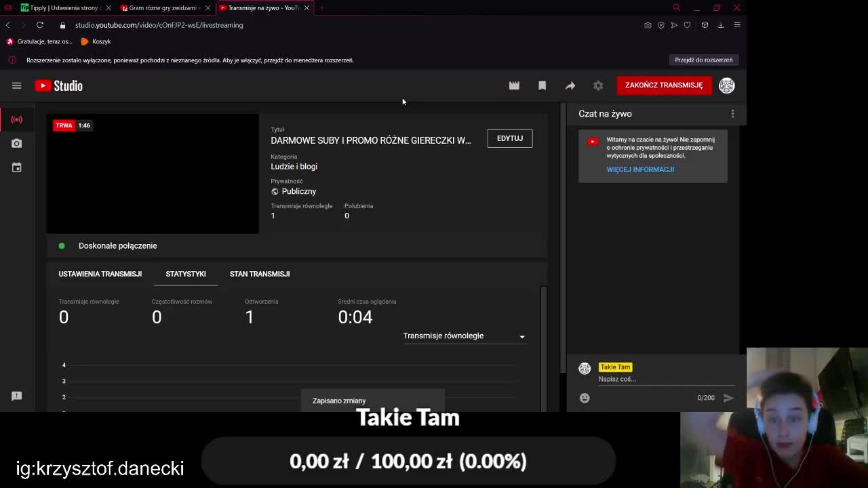
Task: Select the Statystyki tab
Action: [186, 274]
